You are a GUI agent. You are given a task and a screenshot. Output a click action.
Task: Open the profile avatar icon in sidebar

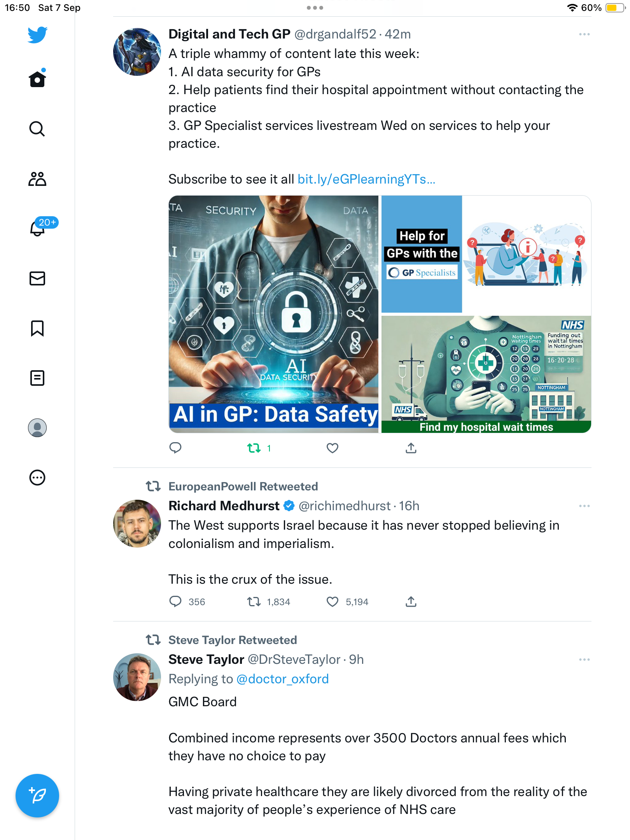37,428
